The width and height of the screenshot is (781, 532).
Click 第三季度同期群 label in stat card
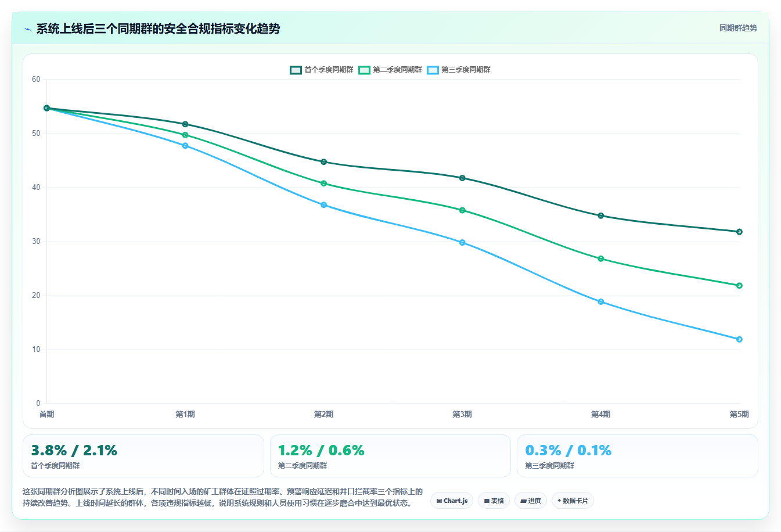[550, 466]
